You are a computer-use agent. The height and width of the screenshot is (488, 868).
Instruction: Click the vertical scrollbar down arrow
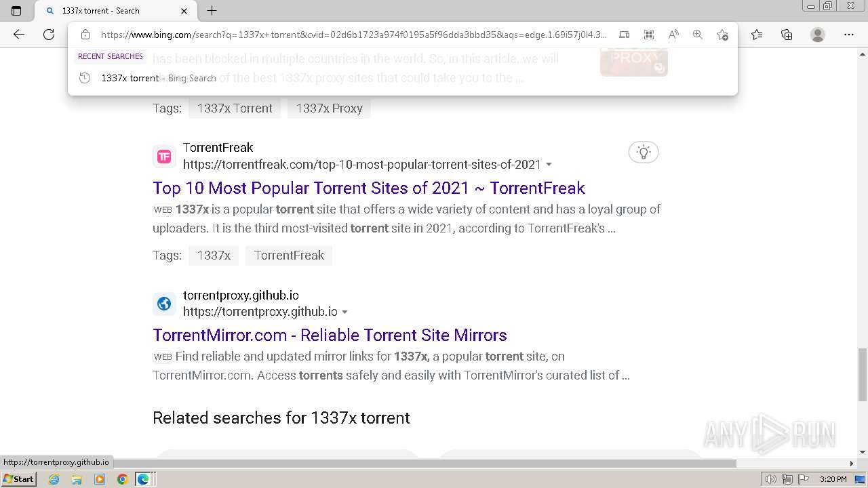point(863,452)
